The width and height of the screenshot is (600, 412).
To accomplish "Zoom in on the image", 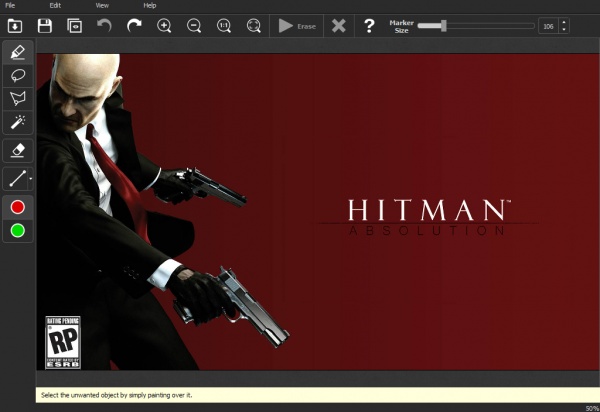I will tap(165, 26).
